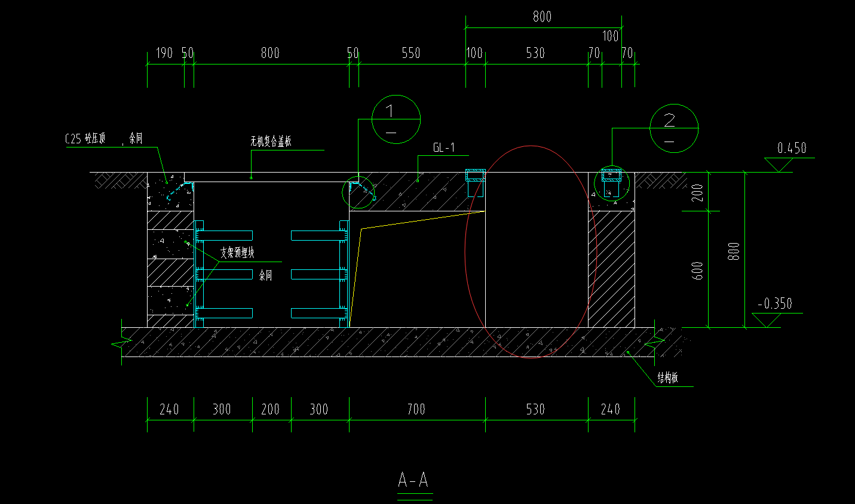Select the "-0.350" elevation value
Image resolution: width=855 pixels, height=504 pixels.
coord(775,303)
